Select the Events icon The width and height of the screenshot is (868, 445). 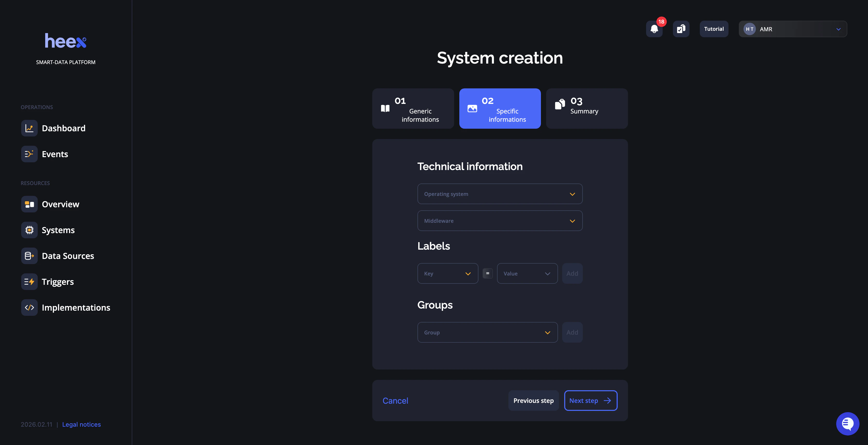click(29, 154)
